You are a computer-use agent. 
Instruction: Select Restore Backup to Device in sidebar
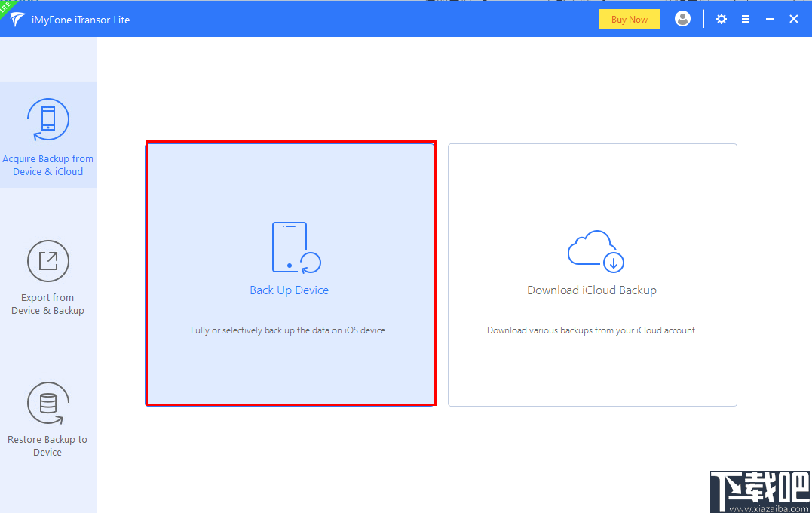pyautogui.click(x=47, y=402)
